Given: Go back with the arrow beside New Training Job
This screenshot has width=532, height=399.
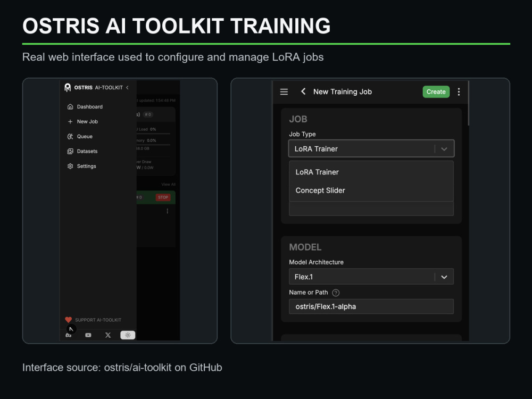Looking at the screenshot, I should point(303,92).
